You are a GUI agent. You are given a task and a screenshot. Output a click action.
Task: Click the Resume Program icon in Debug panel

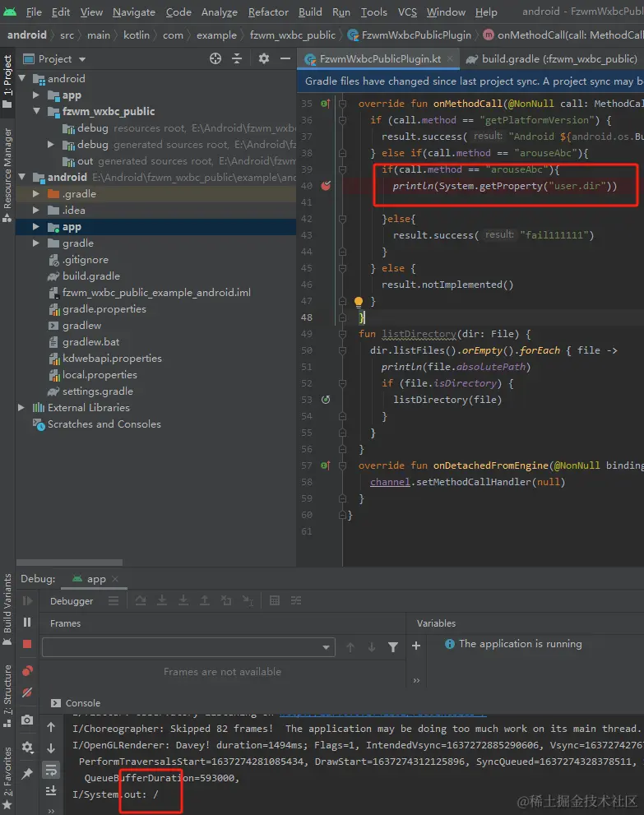pos(27,601)
